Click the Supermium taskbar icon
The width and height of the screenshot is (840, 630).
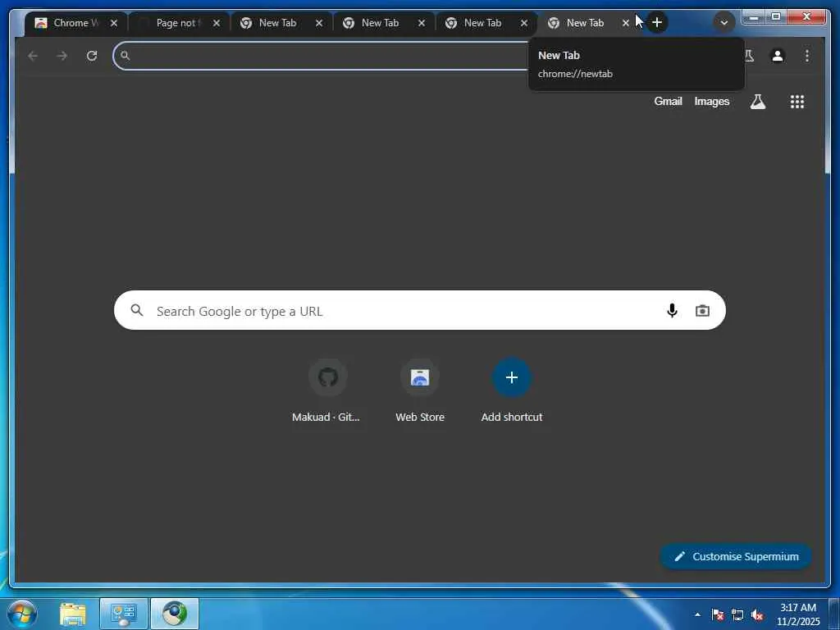pos(175,614)
